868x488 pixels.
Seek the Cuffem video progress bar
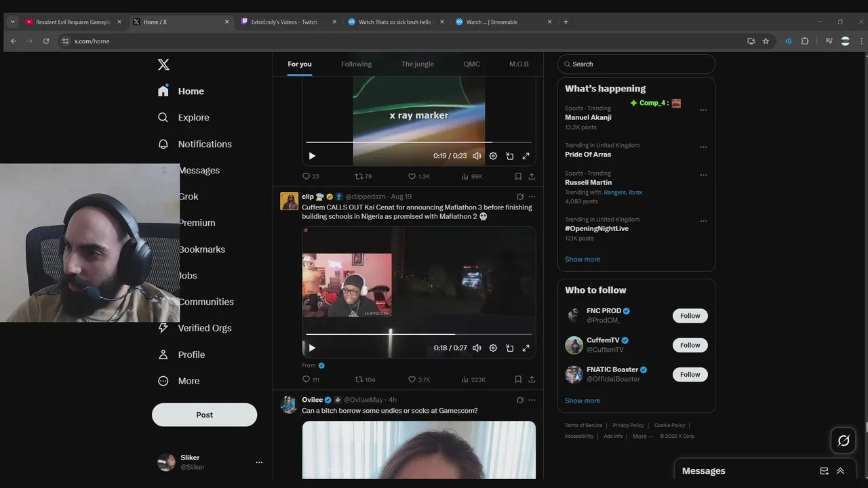[418, 334]
